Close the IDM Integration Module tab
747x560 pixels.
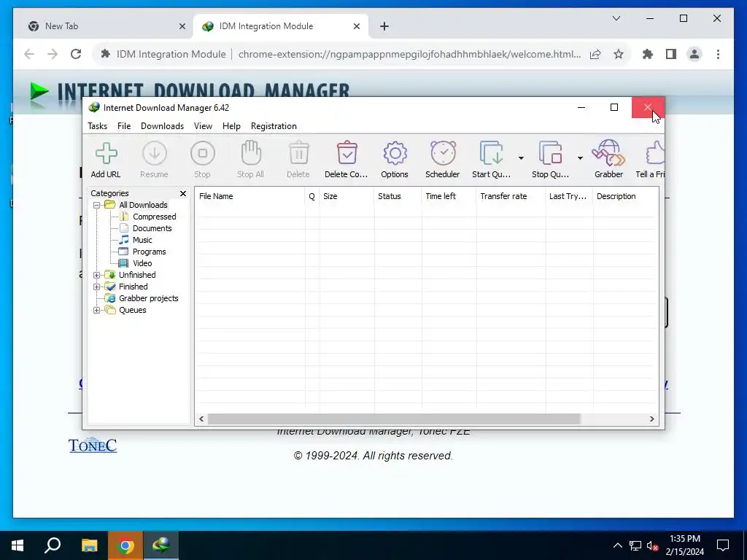point(356,27)
